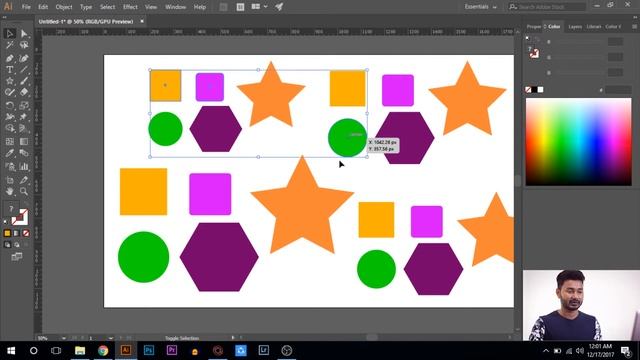Switch to the Libraries panel tab
This screenshot has height=360, width=640.
pos(594,27)
